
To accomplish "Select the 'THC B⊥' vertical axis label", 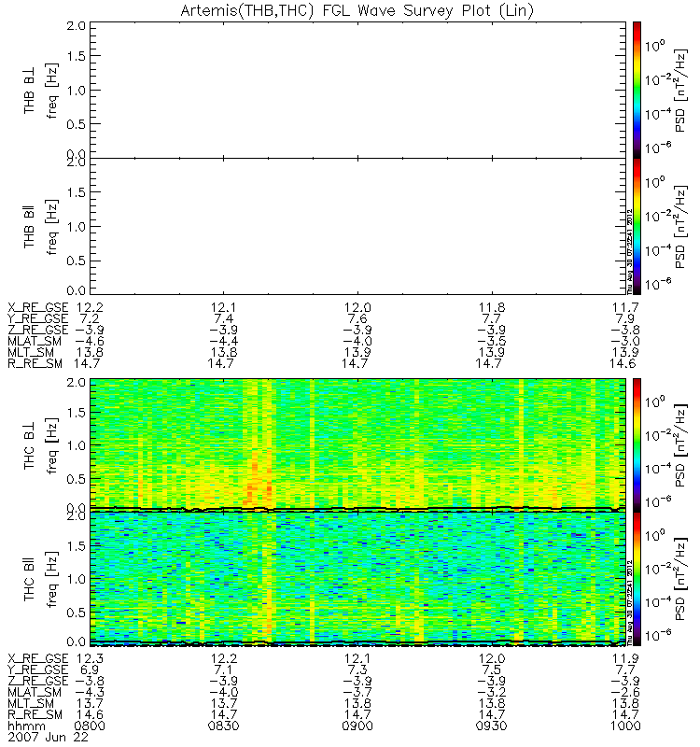I will pos(29,446).
